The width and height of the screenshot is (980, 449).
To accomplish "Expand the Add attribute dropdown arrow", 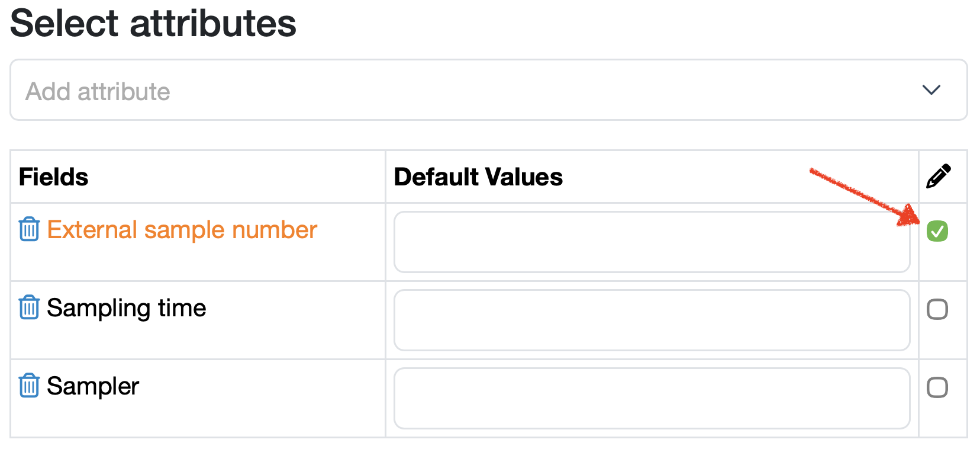I will (931, 90).
